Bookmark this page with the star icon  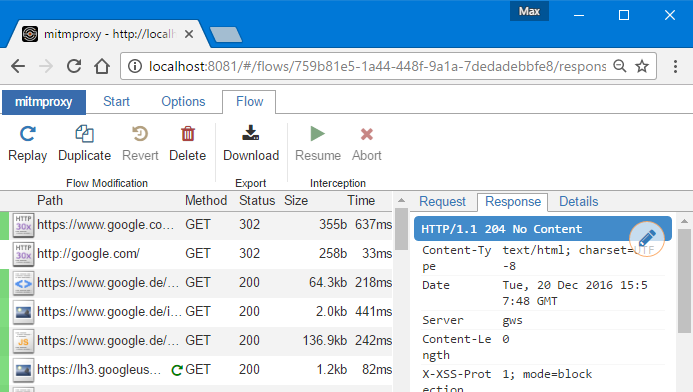pyautogui.click(x=642, y=66)
